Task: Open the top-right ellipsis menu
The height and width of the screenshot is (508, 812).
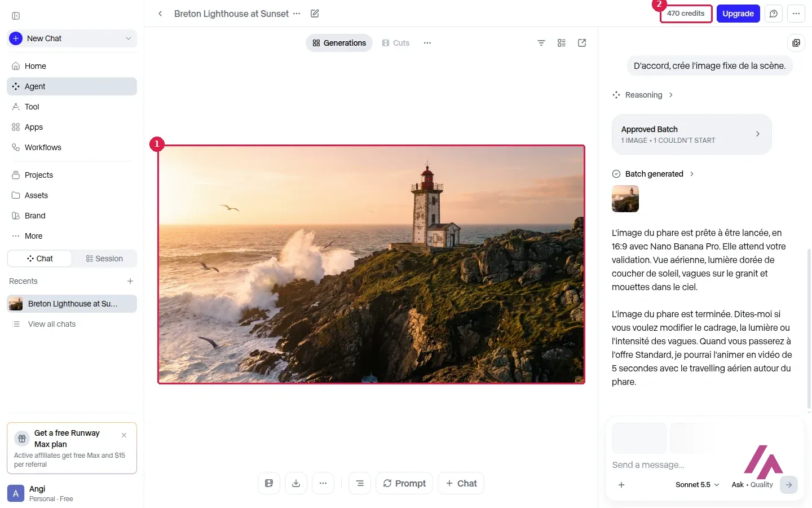Action: (x=796, y=14)
